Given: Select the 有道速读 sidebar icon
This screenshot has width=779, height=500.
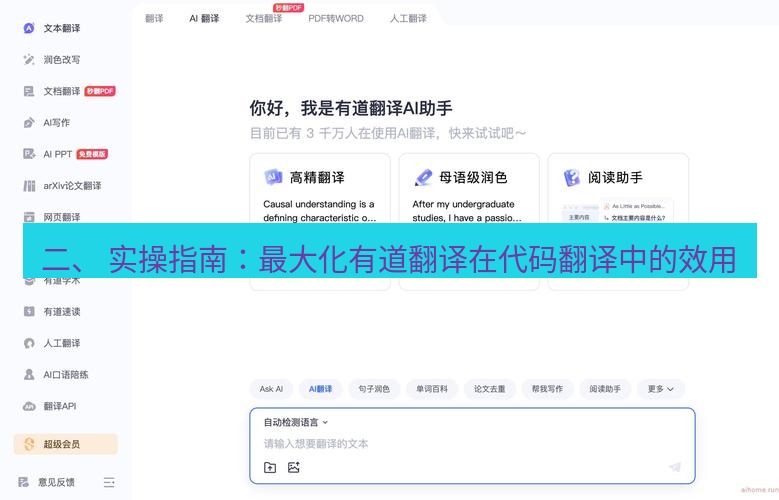Looking at the screenshot, I should (29, 312).
